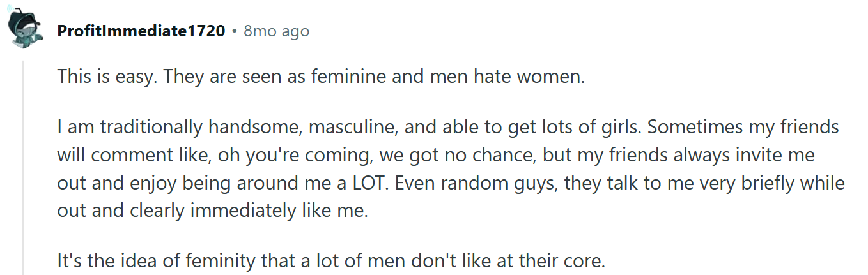Click the bullet separator dot after the username

coord(235,31)
